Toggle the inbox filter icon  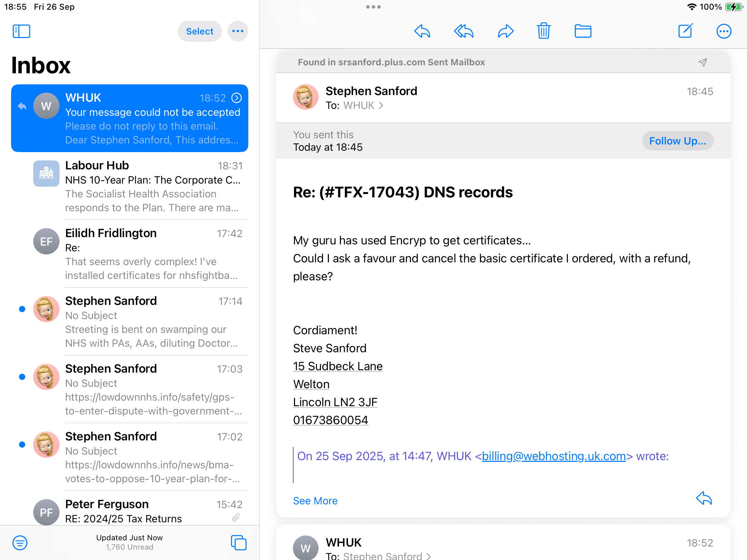click(20, 542)
